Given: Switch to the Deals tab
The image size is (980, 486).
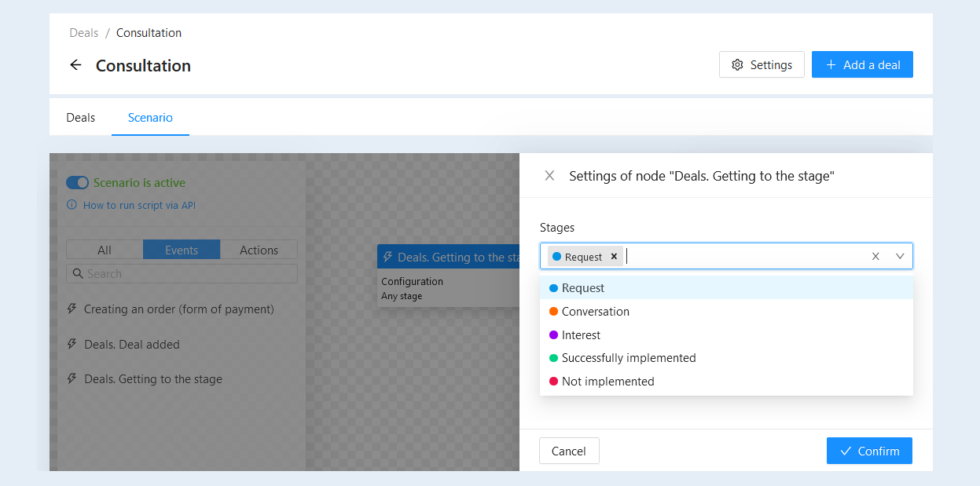Looking at the screenshot, I should [x=81, y=118].
